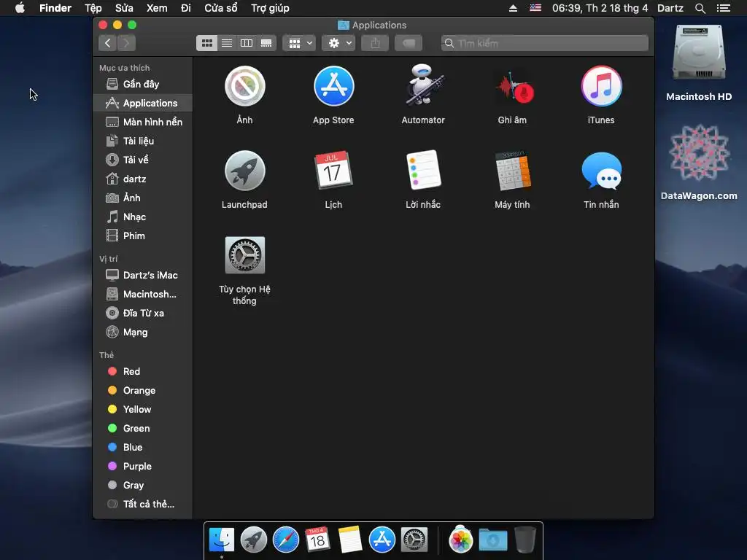Open Tải về in the sidebar

(x=143, y=160)
